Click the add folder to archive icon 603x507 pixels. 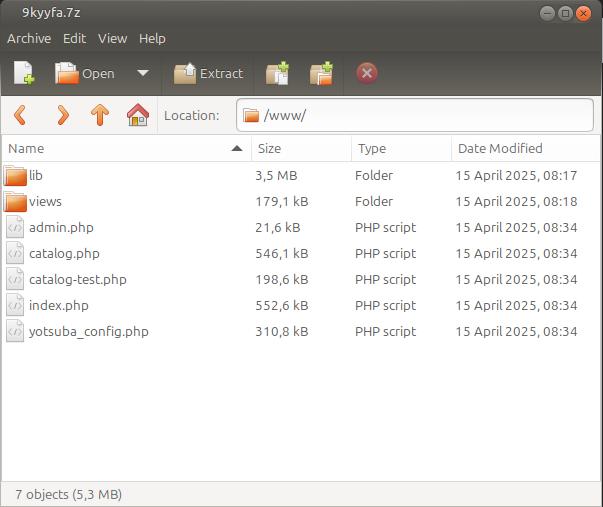pos(321,73)
